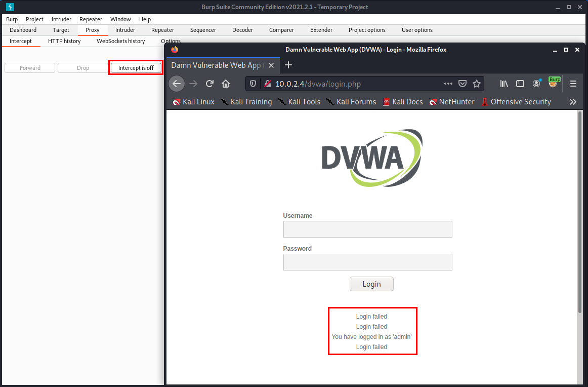Image resolution: width=588 pixels, height=387 pixels.
Task: Open the WebSockets history sub-tab
Action: click(x=121, y=42)
